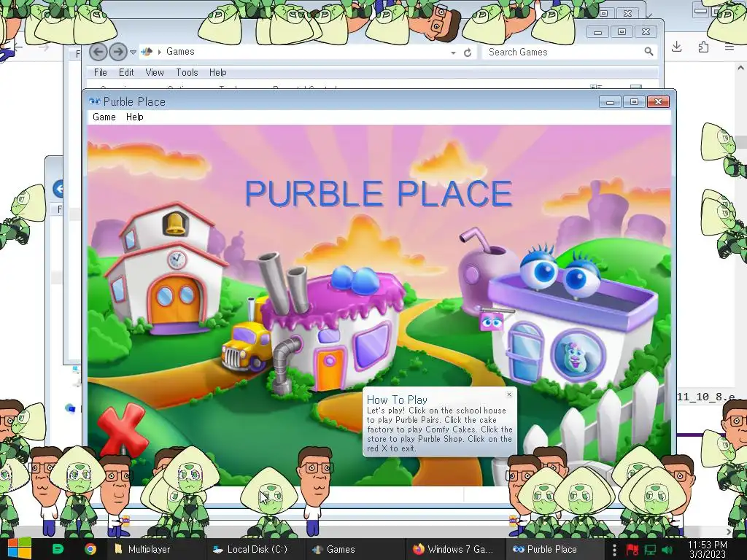Click the big red X to exit

[x=123, y=429]
